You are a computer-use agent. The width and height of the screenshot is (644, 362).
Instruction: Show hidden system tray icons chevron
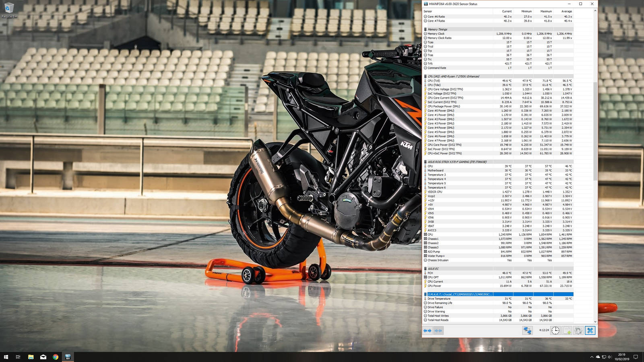pyautogui.click(x=592, y=357)
